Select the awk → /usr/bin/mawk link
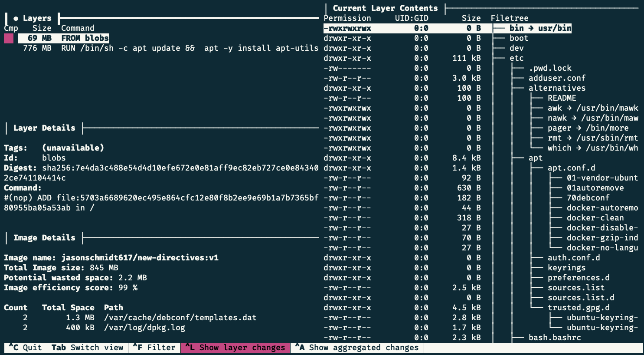The image size is (644, 355). pos(593,108)
